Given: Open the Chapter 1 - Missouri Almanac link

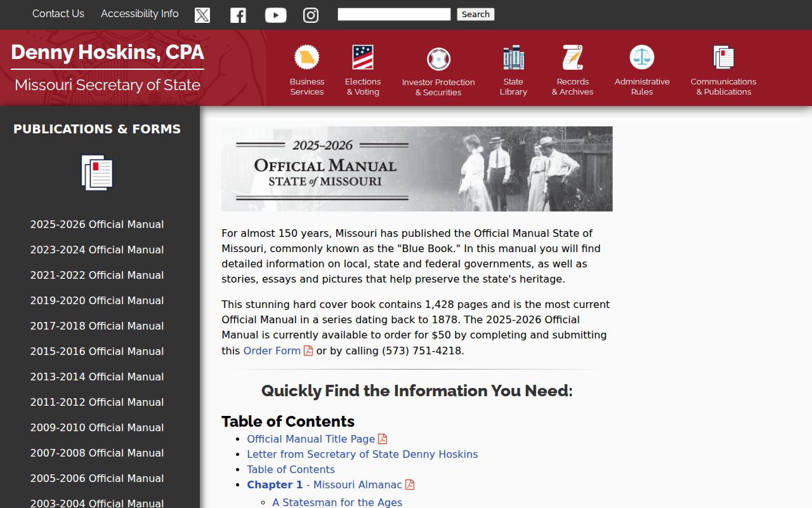Looking at the screenshot, I should 325,485.
